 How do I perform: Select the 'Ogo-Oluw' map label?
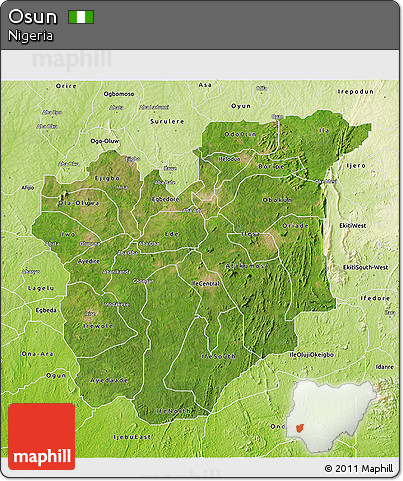coord(105,141)
